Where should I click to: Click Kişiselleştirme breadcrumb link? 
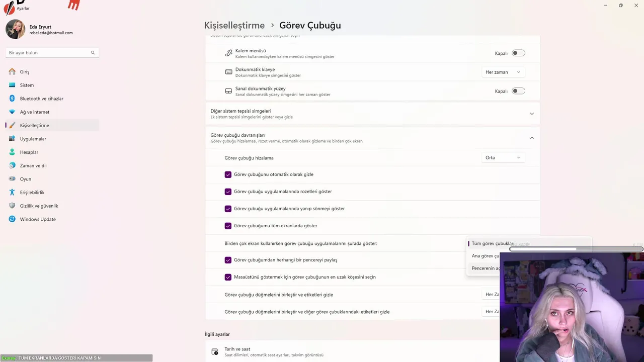[234, 25]
